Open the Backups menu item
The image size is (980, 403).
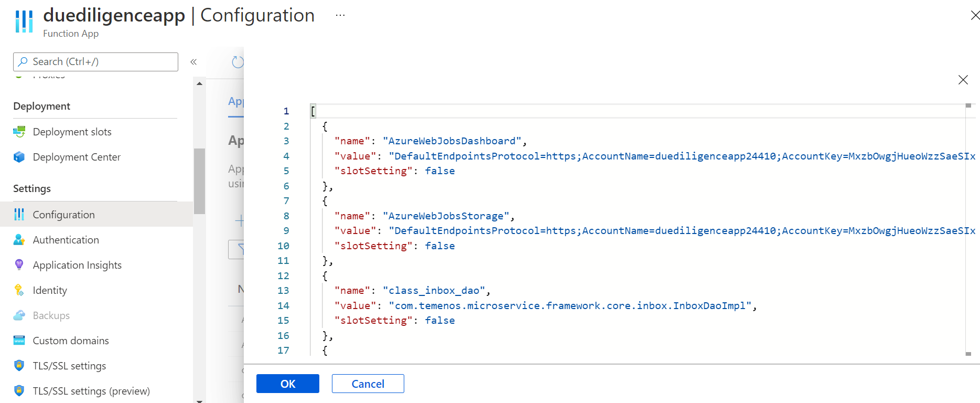pos(51,315)
